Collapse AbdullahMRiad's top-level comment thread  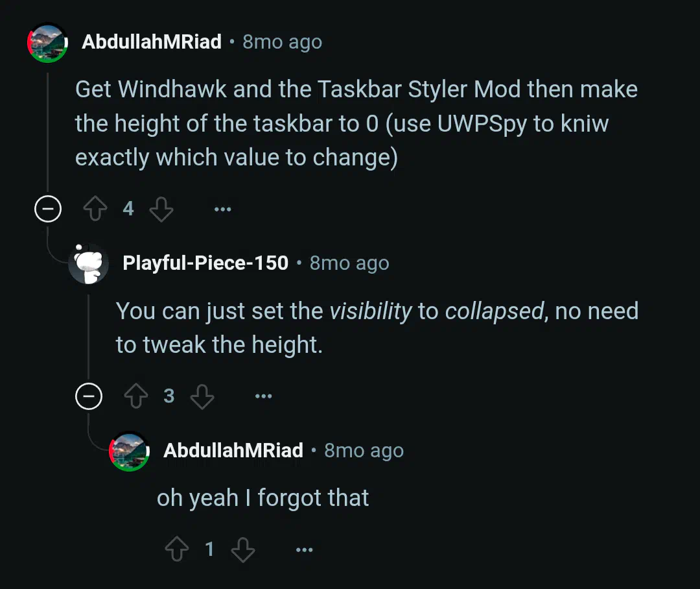tap(48, 209)
